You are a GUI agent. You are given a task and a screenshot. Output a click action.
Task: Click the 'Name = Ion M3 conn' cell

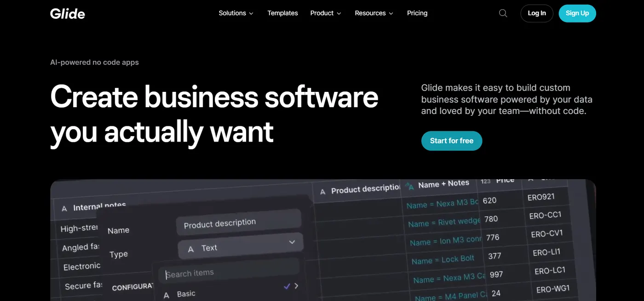445,241
